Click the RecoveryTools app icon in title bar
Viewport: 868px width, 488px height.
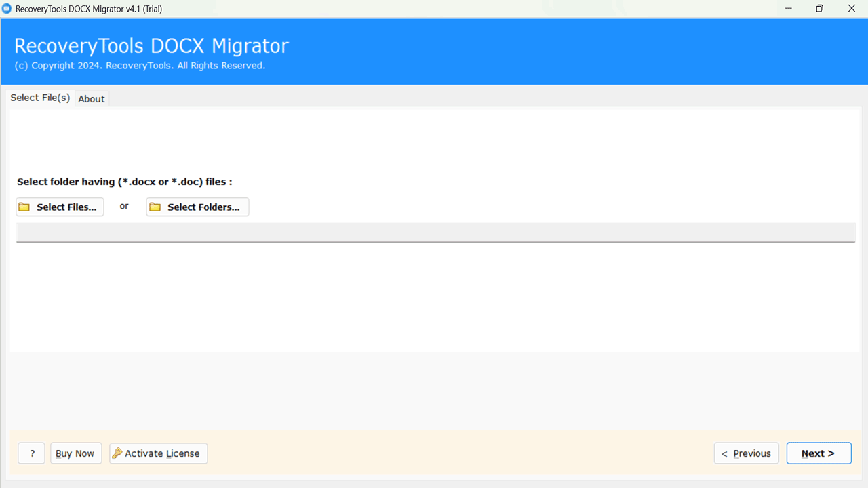click(7, 9)
